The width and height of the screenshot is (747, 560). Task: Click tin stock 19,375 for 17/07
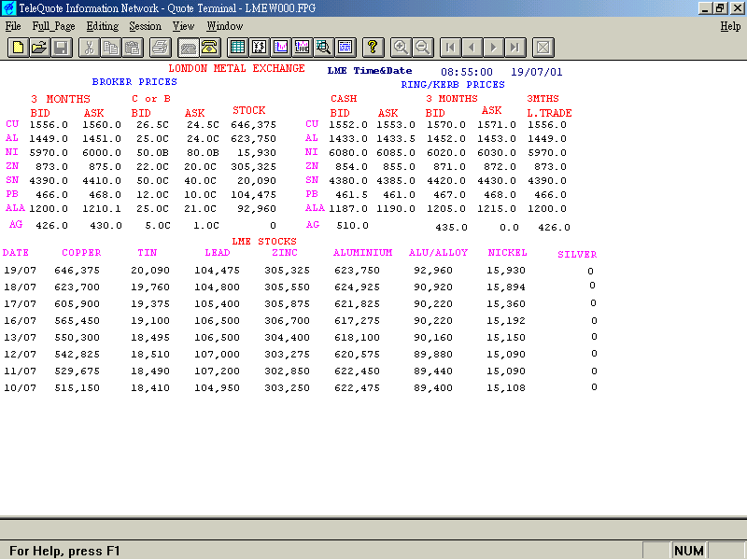(150, 304)
